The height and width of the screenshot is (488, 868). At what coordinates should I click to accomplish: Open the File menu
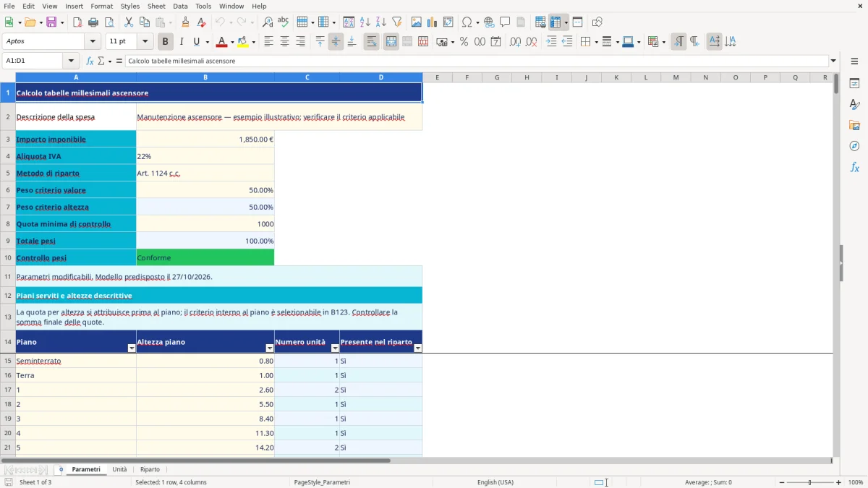click(9, 6)
